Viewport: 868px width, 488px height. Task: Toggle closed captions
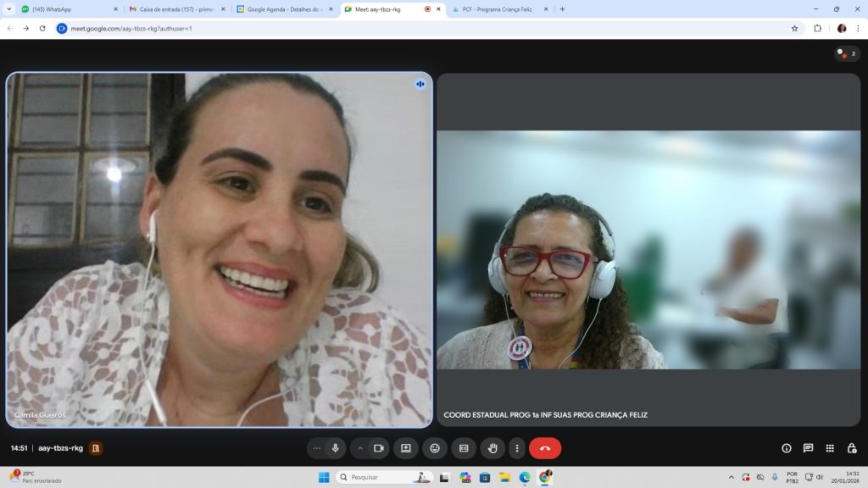tap(464, 448)
